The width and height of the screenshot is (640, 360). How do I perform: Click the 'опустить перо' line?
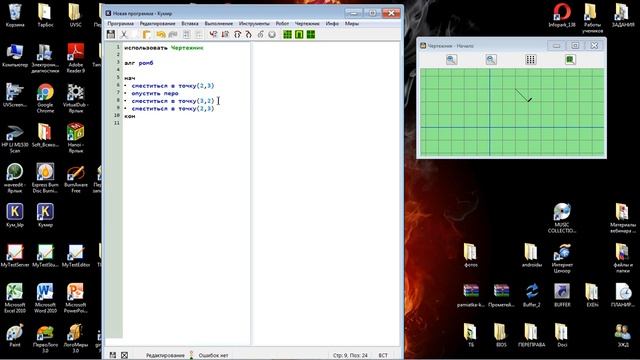point(155,93)
